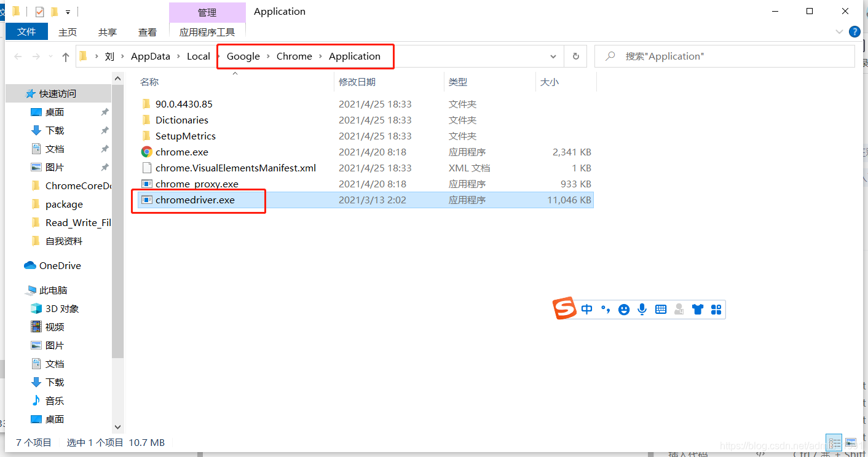Switch to the 主页 ribbon tab
This screenshot has height=457, width=868.
coord(68,32)
